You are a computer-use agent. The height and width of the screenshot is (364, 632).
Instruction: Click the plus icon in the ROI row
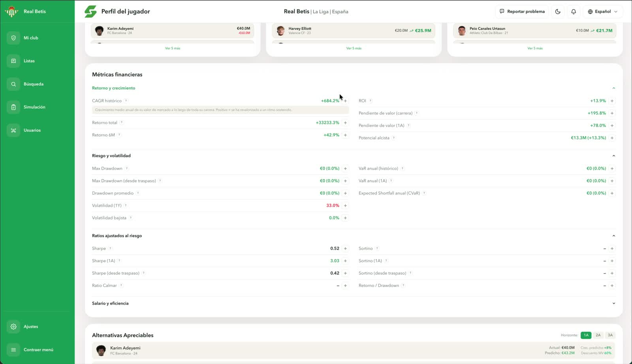point(612,101)
